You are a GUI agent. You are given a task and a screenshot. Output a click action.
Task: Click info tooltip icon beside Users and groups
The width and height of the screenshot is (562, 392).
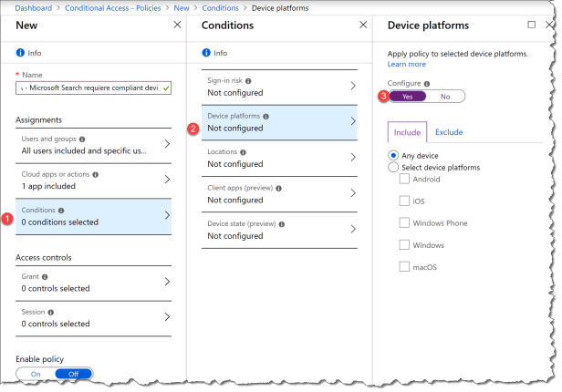coord(82,139)
